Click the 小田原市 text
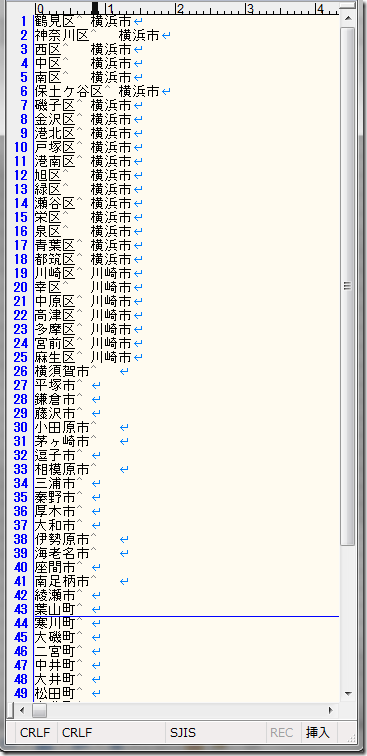 pos(62,427)
